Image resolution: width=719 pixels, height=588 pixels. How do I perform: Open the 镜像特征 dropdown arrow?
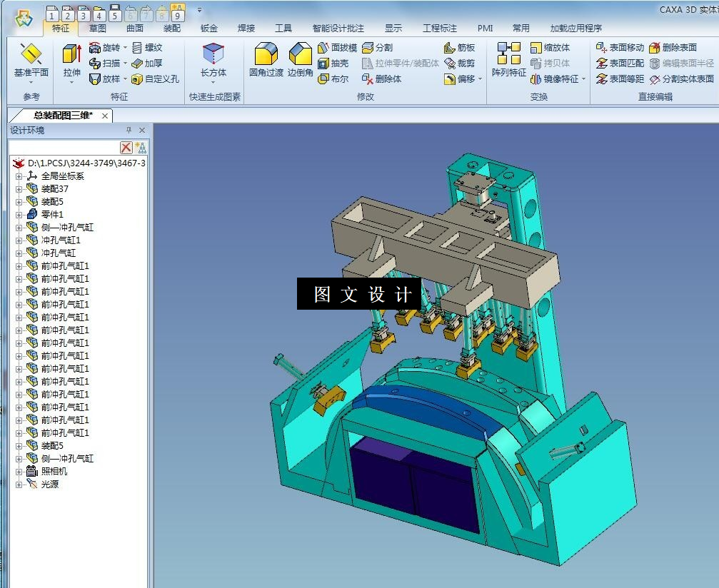(x=584, y=78)
